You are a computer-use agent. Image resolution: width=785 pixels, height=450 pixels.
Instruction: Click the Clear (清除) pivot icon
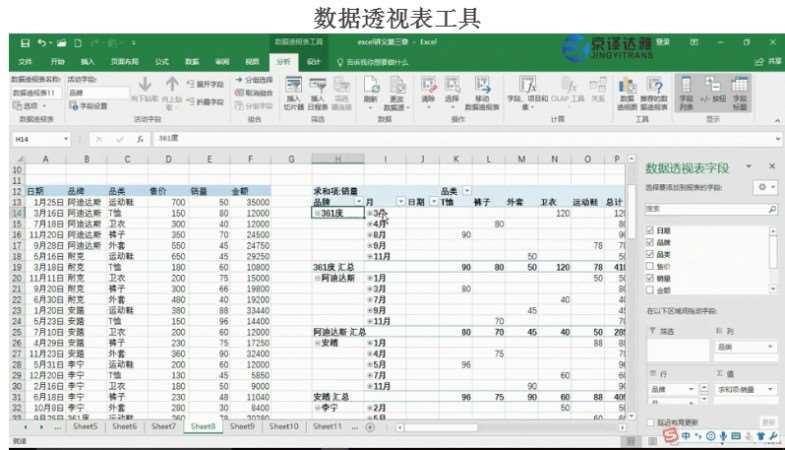(429, 85)
